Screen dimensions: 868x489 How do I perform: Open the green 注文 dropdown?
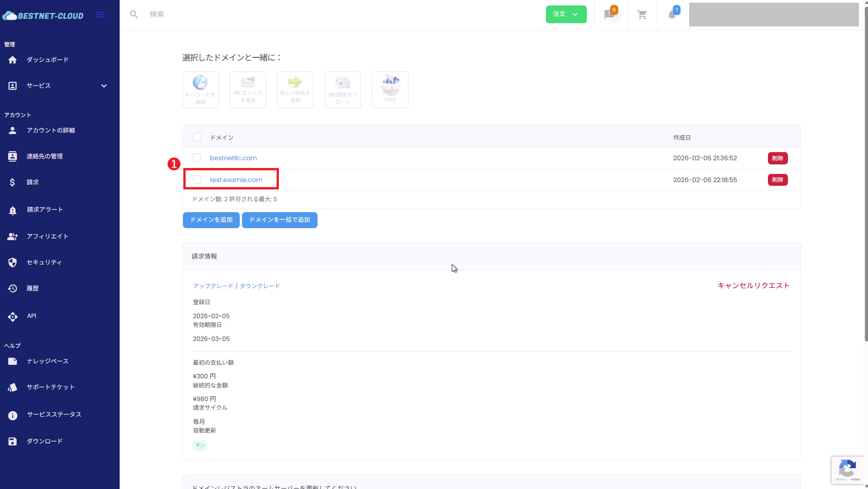[566, 14]
